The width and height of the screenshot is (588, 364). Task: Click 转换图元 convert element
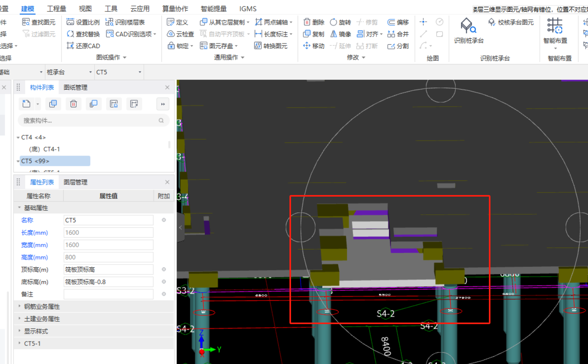point(271,46)
